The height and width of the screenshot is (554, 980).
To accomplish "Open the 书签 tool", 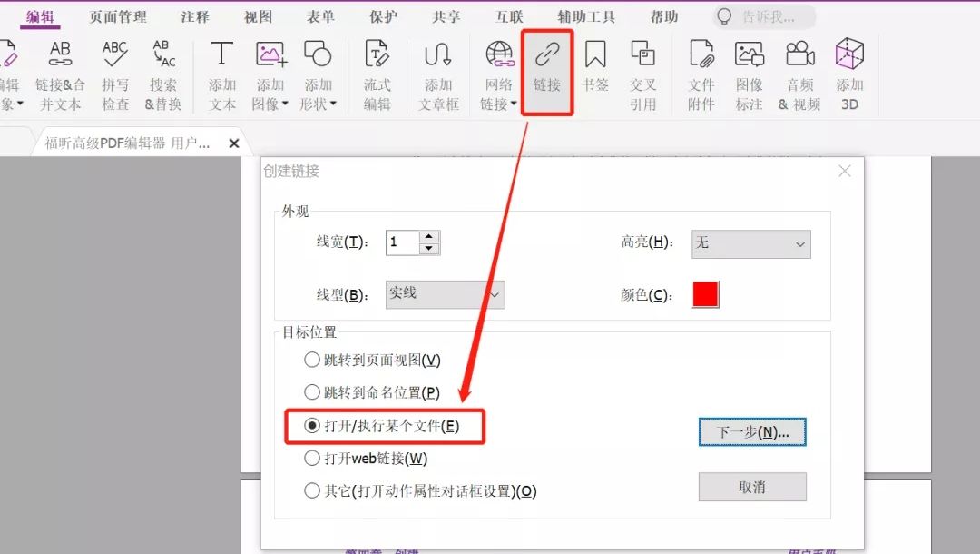I will [x=594, y=68].
